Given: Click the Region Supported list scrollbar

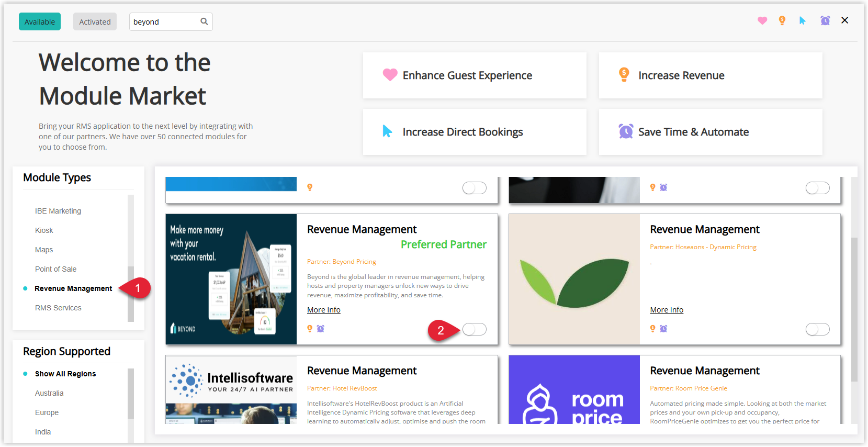Looking at the screenshot, I should click(x=131, y=394).
